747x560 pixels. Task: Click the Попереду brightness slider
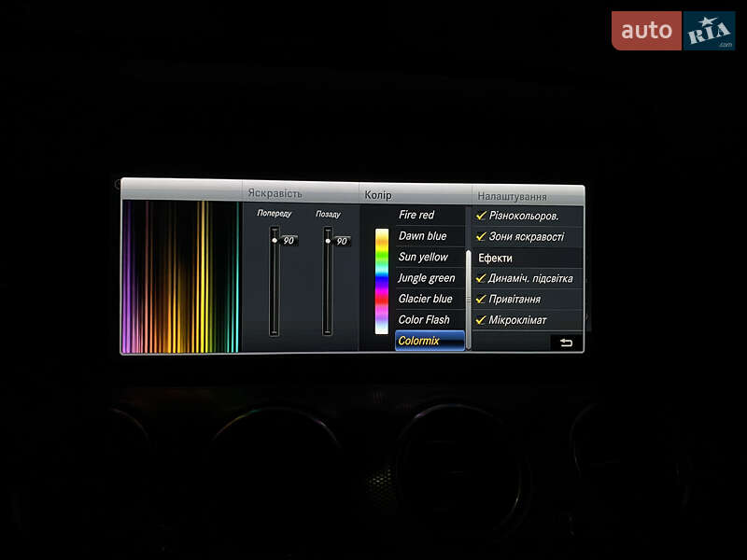coord(275,280)
